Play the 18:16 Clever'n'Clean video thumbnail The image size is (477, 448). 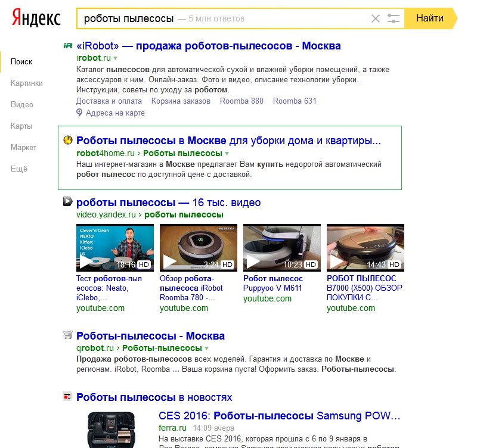[x=115, y=248]
